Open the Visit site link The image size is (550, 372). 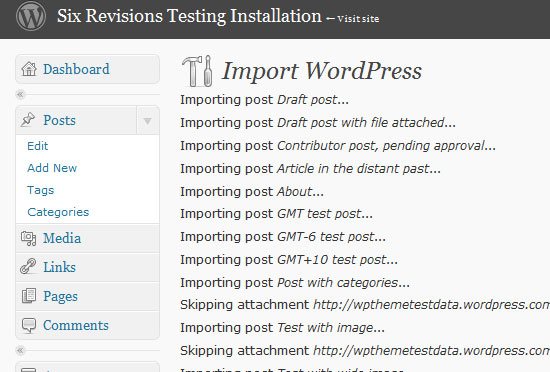click(x=358, y=19)
